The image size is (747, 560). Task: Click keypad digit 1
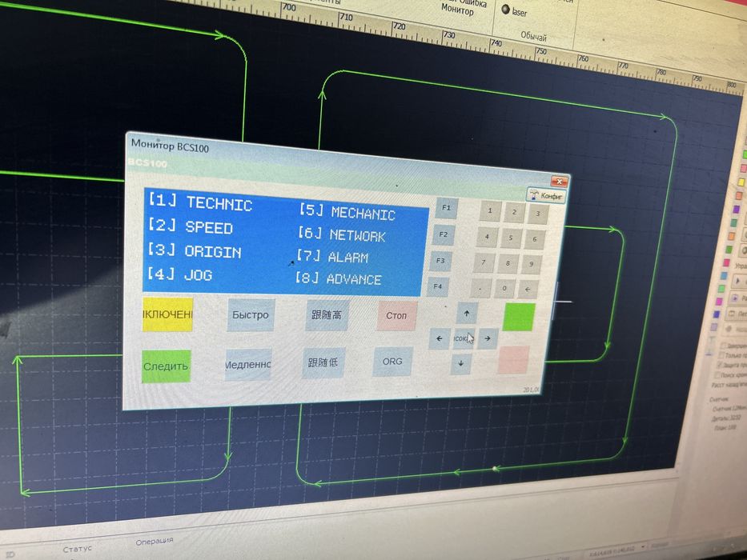coord(490,210)
